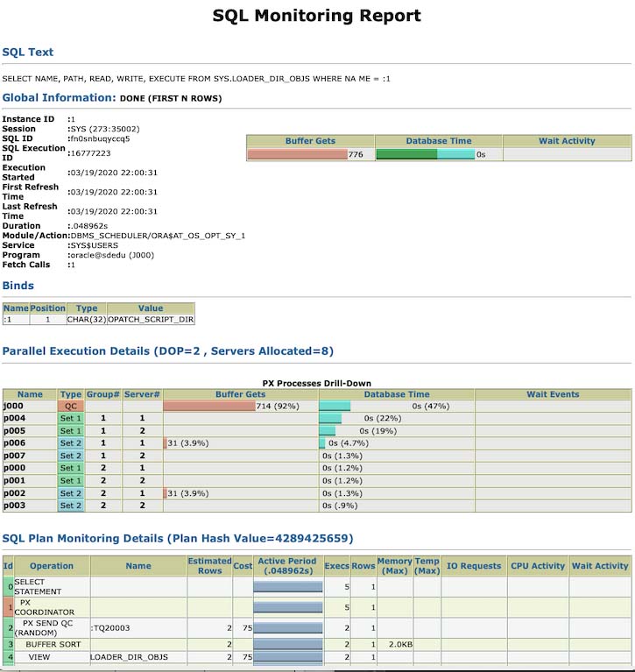Click the Module/Action value DBMS_SCHEDULER
The image size is (635, 672).
pos(158,236)
